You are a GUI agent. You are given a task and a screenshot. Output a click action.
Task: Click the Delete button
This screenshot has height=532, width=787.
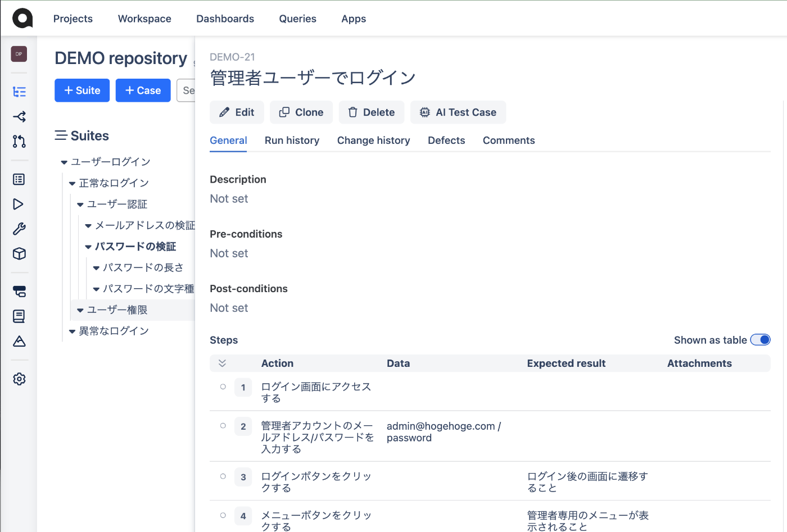click(371, 112)
